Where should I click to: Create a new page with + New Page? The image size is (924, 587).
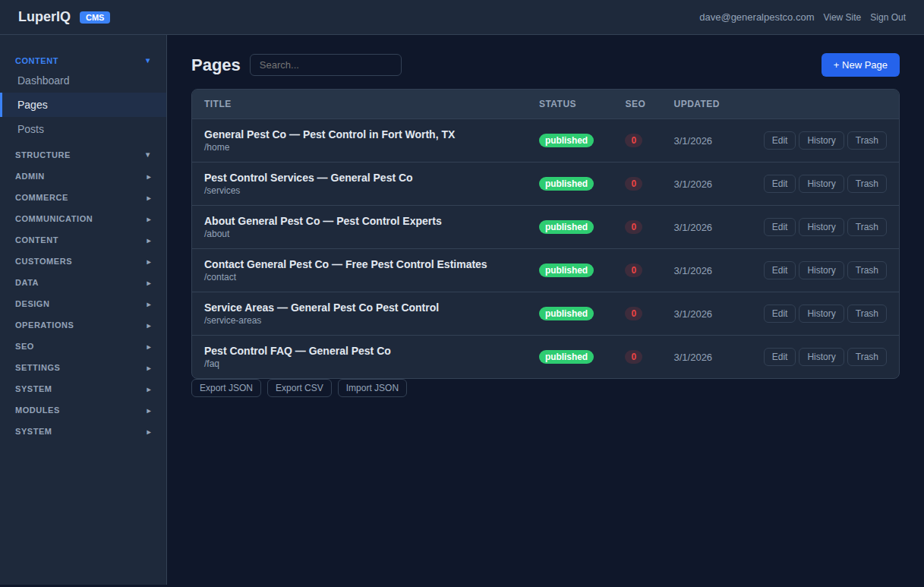[860, 65]
